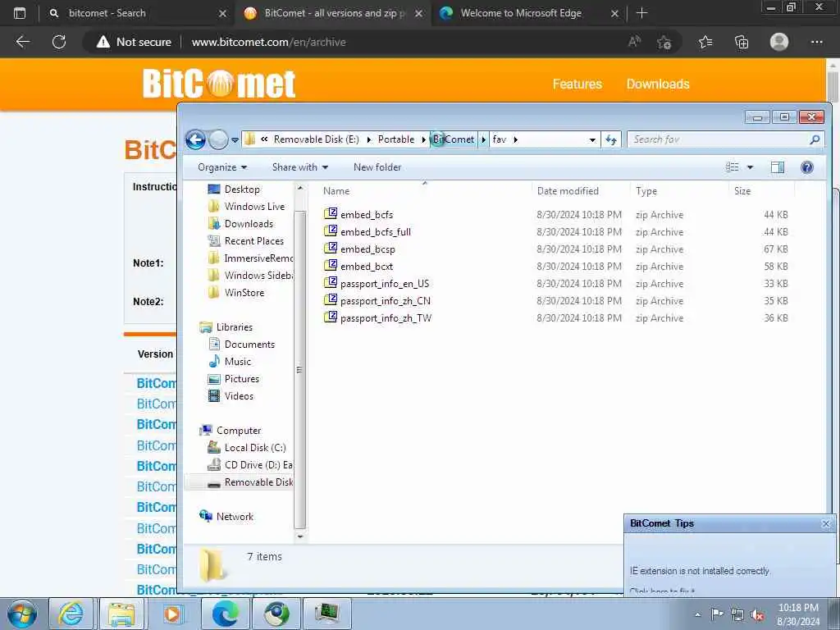Open the Videos library

[x=239, y=396]
